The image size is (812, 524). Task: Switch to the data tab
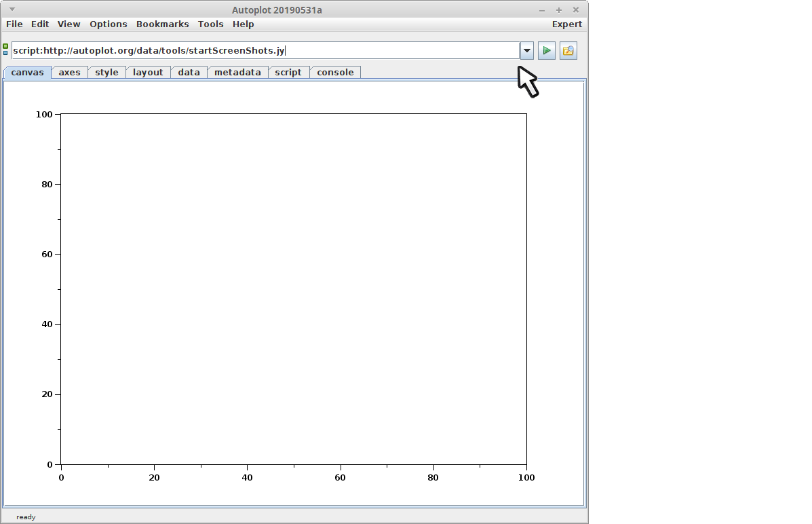(189, 73)
